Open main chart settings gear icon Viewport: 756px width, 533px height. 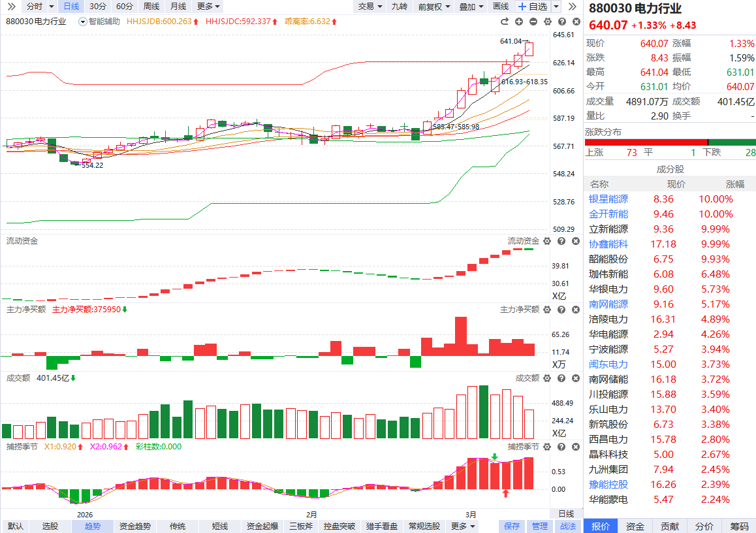[547, 22]
